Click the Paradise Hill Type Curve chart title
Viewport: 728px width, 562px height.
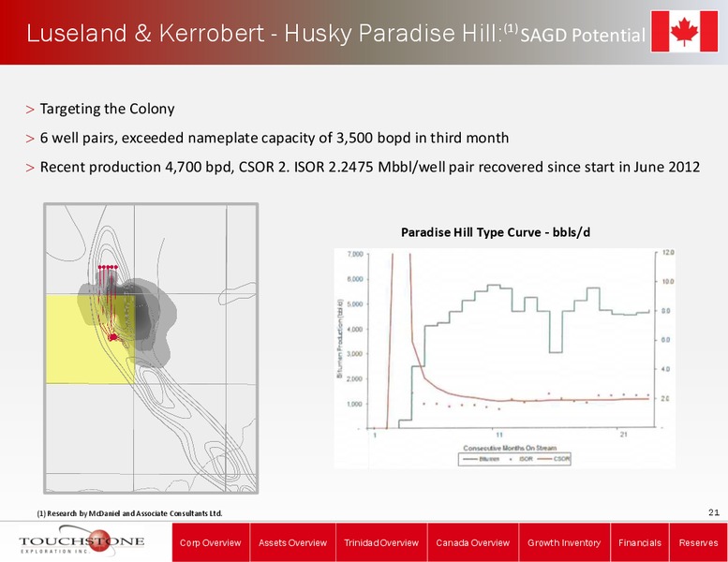coord(496,232)
